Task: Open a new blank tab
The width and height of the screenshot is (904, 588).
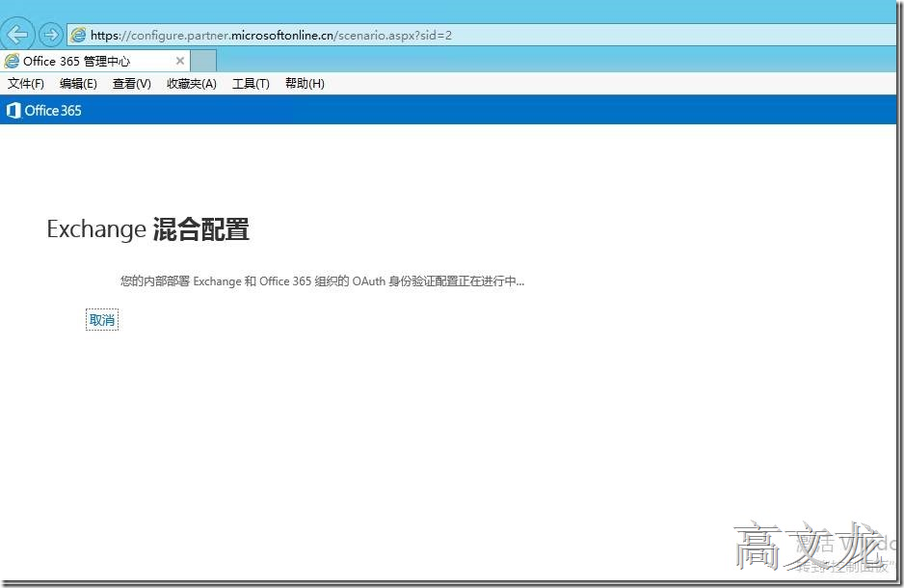Action: pos(203,61)
